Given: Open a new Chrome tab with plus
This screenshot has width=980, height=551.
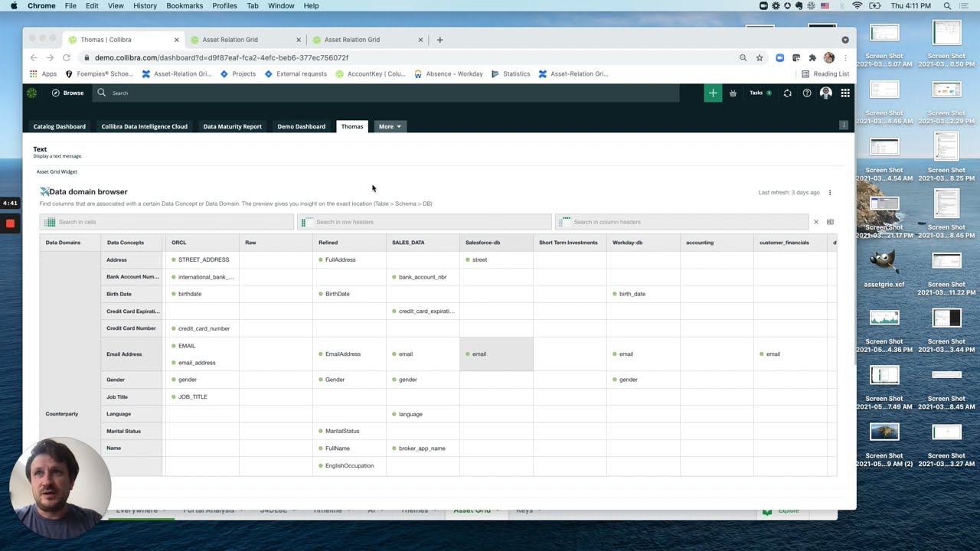Looking at the screenshot, I should click(x=439, y=40).
